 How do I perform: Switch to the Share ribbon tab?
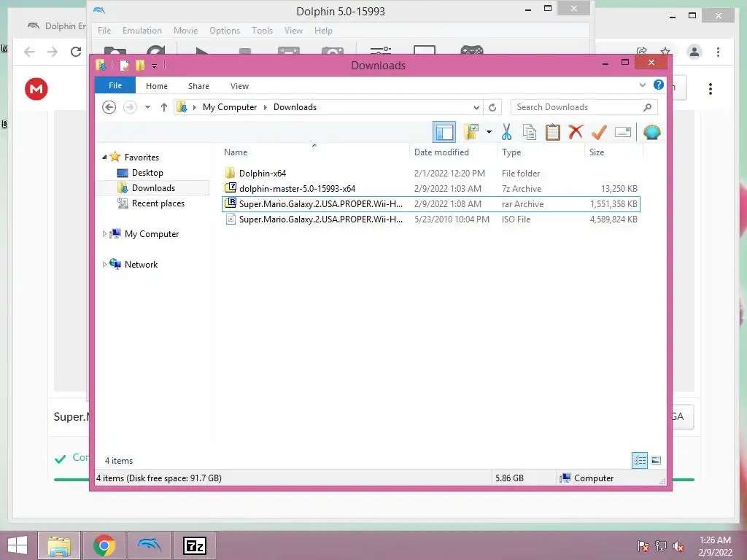click(198, 86)
